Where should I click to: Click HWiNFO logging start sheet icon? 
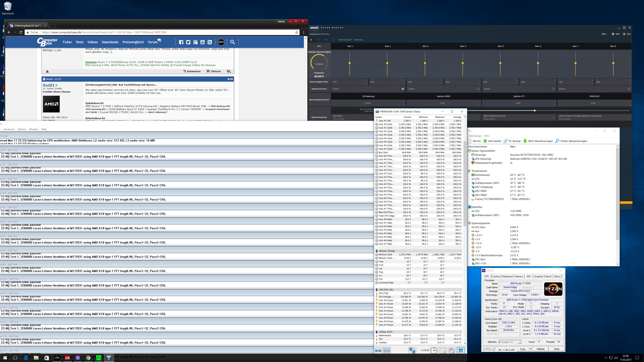pos(443,350)
